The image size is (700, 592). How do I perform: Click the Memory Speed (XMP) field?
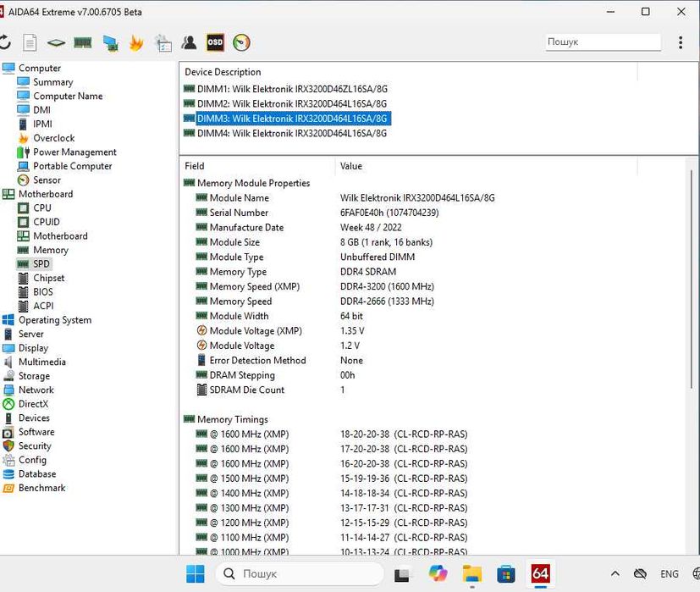point(255,286)
